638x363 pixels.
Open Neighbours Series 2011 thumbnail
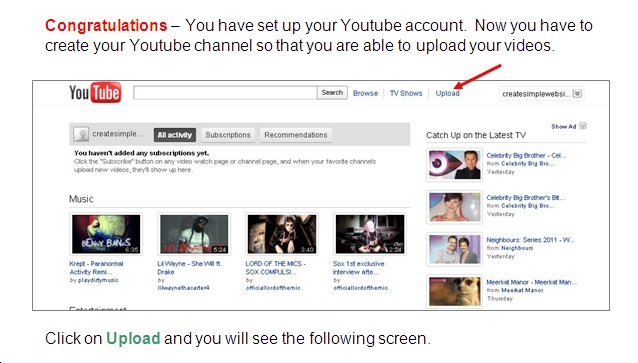[x=454, y=249]
